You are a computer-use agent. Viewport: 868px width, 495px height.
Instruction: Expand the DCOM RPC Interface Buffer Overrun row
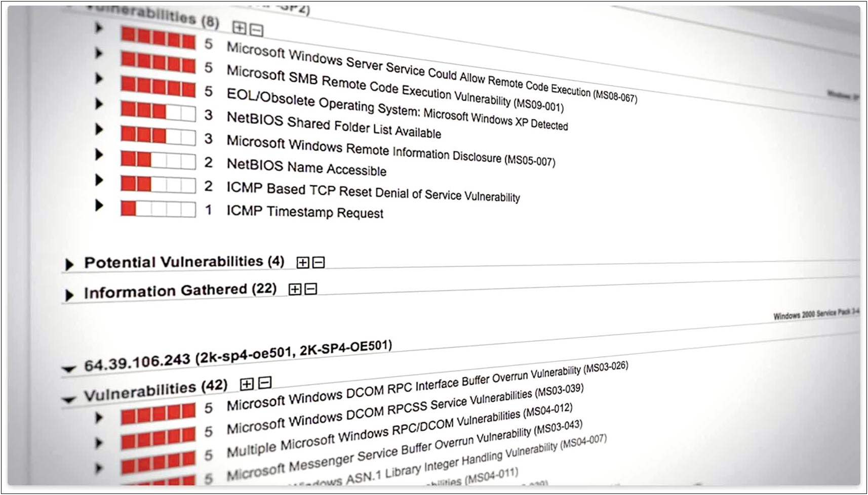[99, 418]
